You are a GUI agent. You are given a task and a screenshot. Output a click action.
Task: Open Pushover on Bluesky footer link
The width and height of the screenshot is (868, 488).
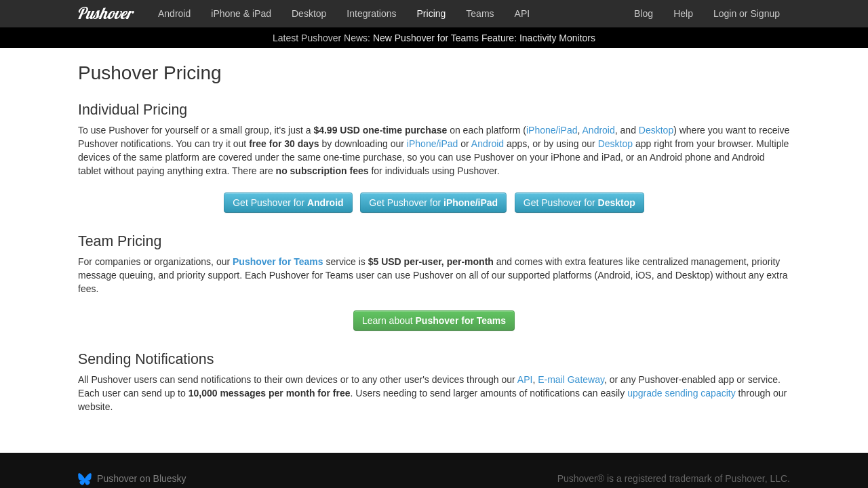(141, 479)
